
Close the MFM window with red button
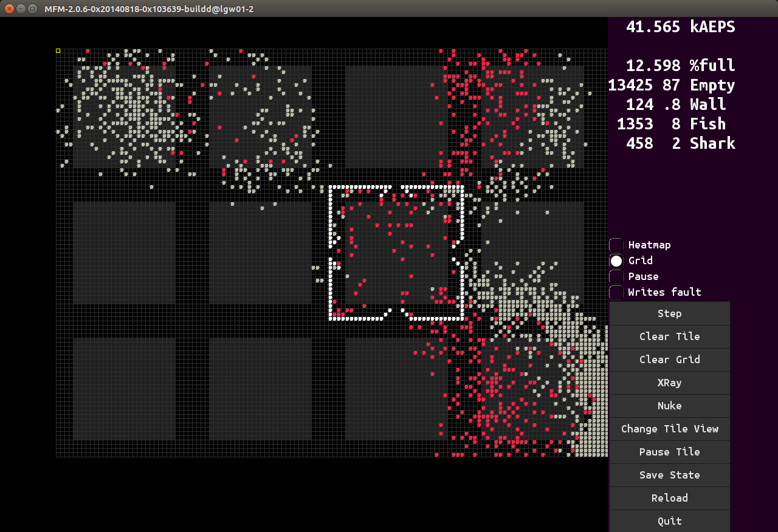(x=9, y=9)
